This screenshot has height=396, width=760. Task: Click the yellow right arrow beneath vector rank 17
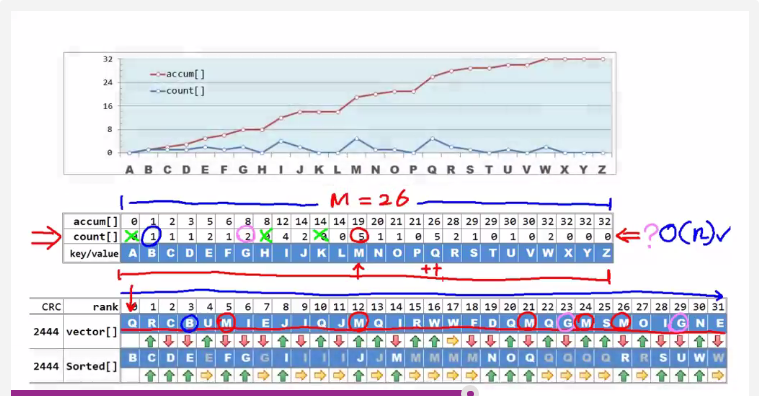pos(452,341)
